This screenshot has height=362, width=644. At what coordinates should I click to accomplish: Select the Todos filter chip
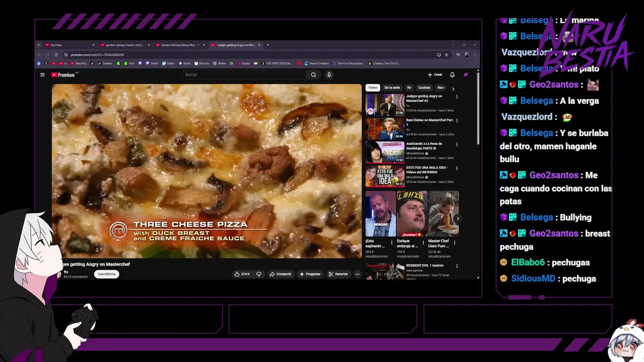click(x=373, y=87)
